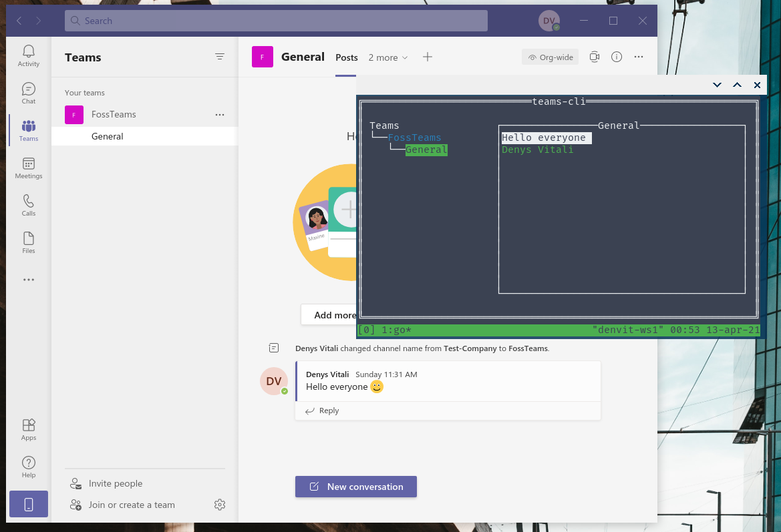Open the Activity feed

click(28, 56)
